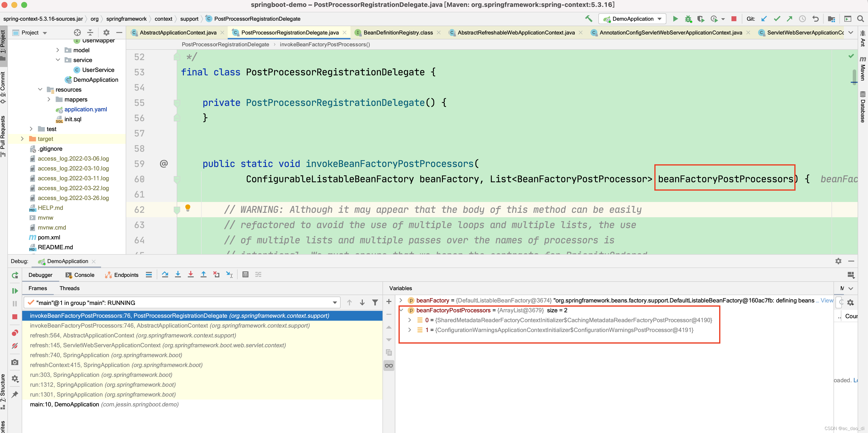
Task: Select the Debugger tab
Action: click(x=40, y=275)
